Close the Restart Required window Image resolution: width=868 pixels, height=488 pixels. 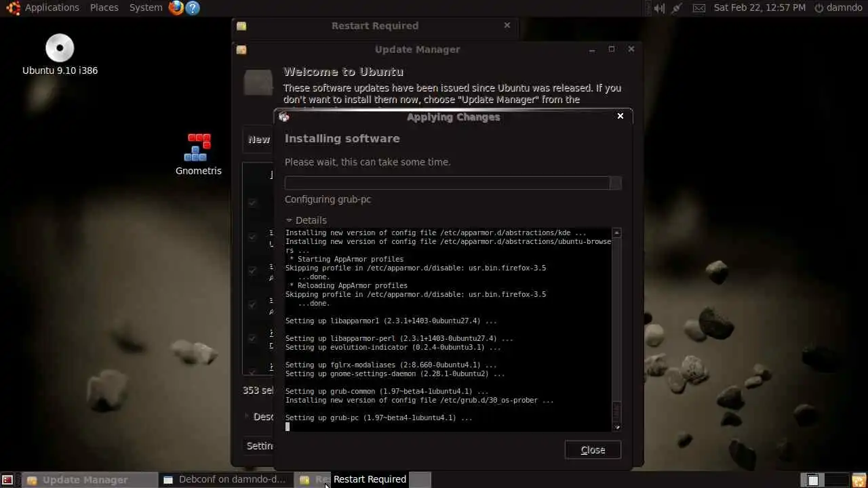click(x=507, y=25)
